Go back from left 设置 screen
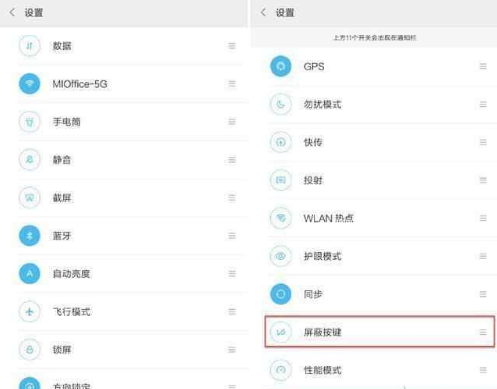 tap(12, 13)
